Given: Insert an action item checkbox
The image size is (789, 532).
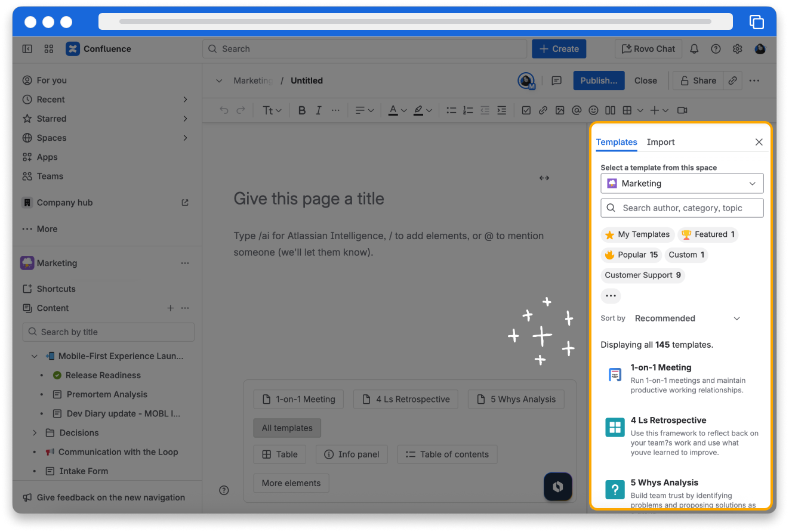Looking at the screenshot, I should [x=526, y=110].
